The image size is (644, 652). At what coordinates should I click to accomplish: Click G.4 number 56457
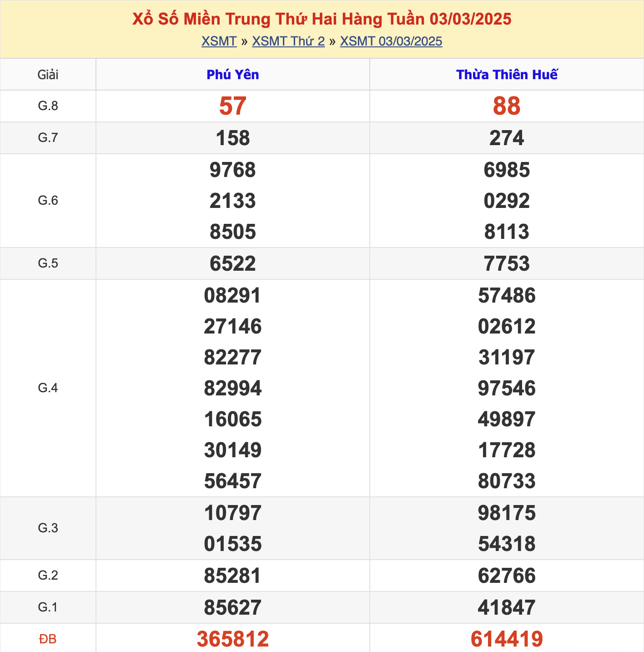pos(233,481)
